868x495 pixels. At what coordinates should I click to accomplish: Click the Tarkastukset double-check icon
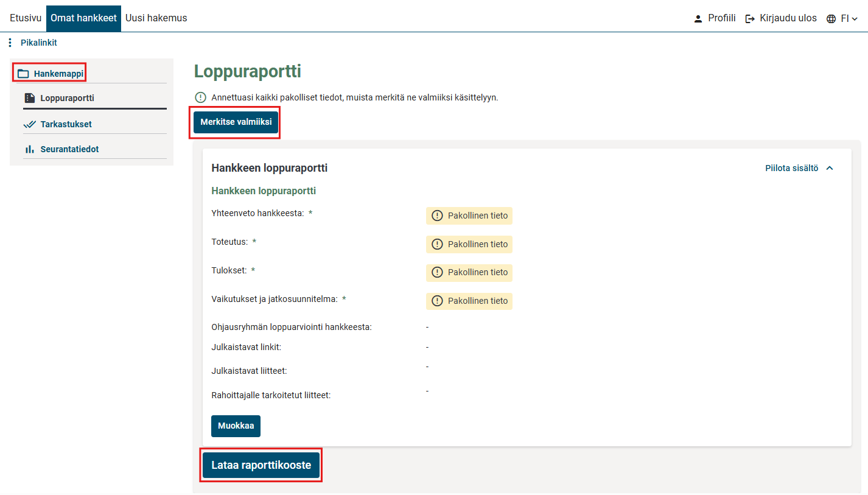click(30, 124)
